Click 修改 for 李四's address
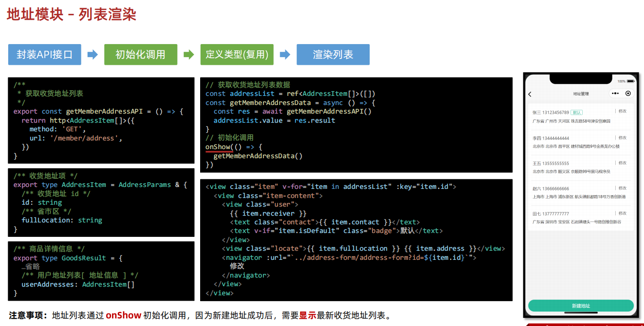Screen dimensions: 644x326 coord(622,138)
